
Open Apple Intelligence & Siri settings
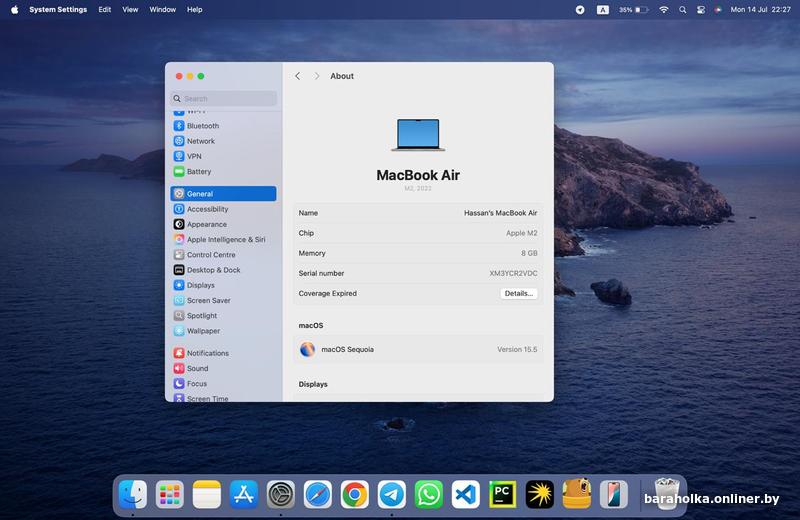click(224, 239)
